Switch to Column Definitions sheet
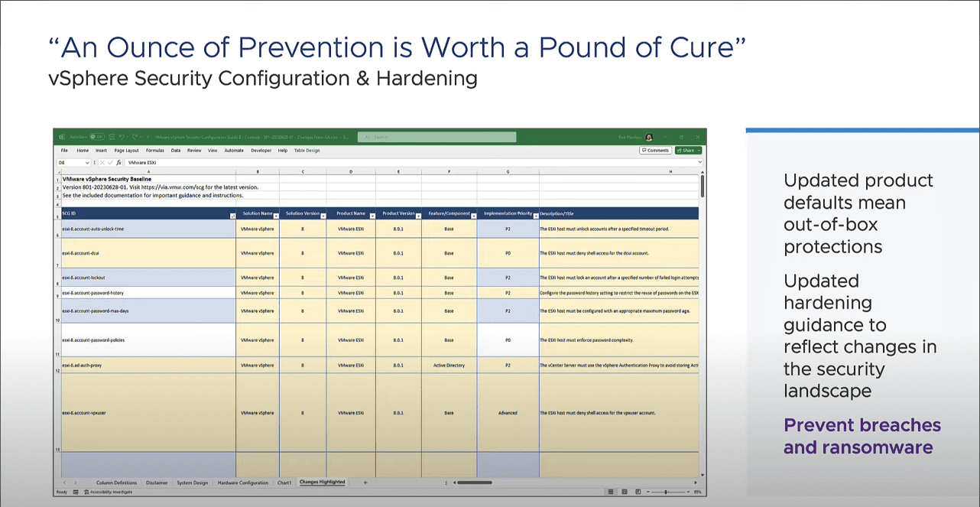The image size is (980, 507). [x=117, y=483]
